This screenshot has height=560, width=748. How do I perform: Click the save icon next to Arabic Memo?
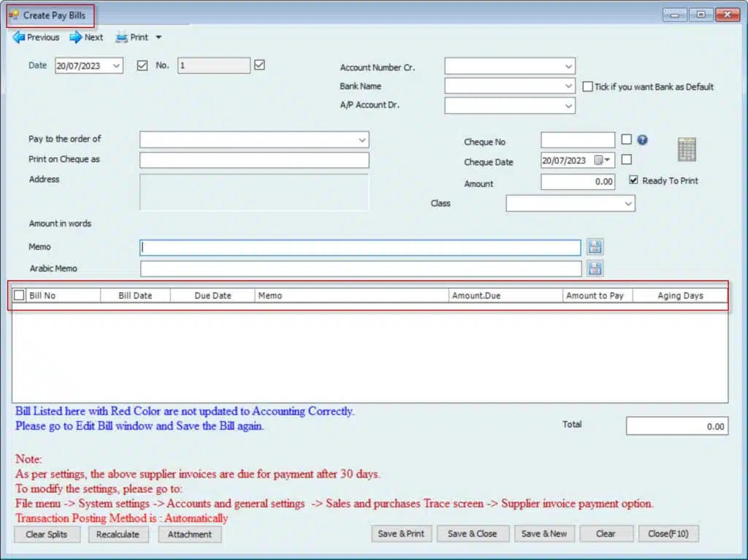(595, 269)
